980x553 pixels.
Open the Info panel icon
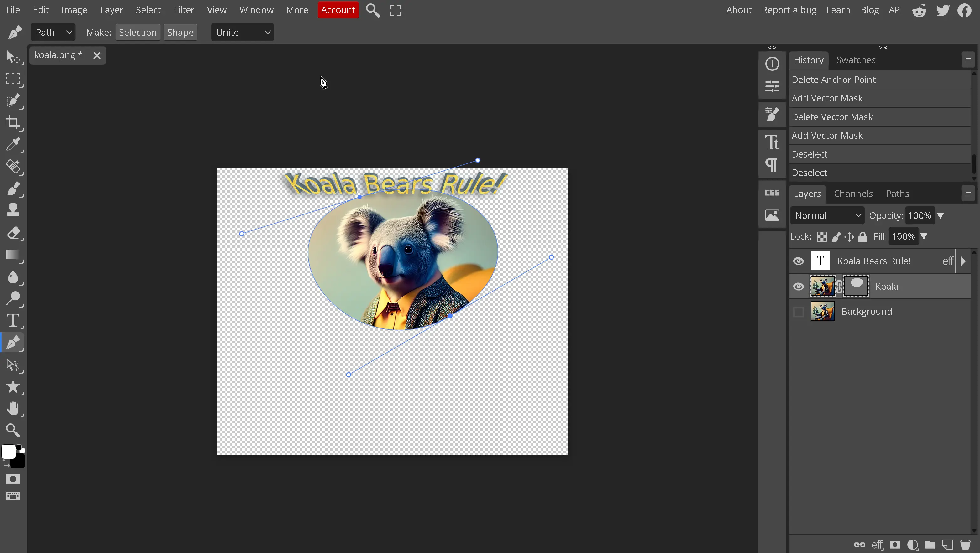tap(772, 64)
